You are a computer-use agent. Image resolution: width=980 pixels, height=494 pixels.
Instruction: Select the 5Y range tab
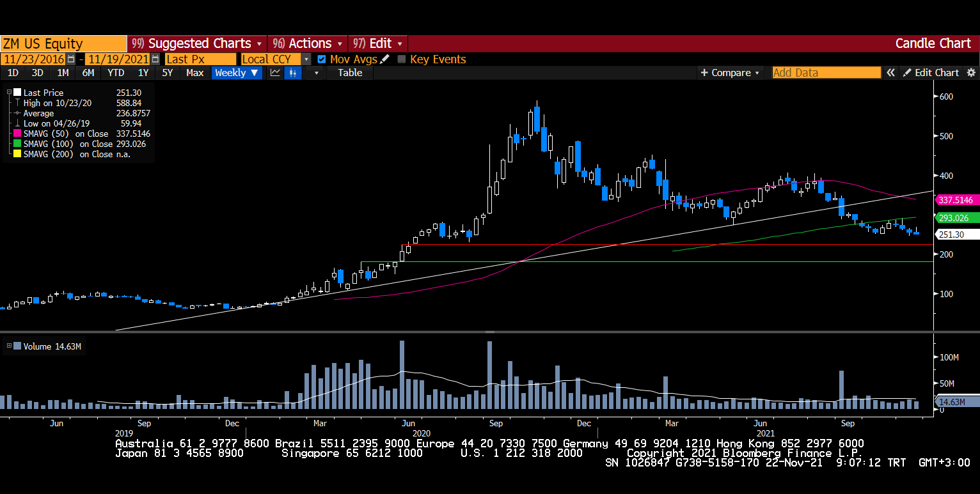(x=167, y=72)
